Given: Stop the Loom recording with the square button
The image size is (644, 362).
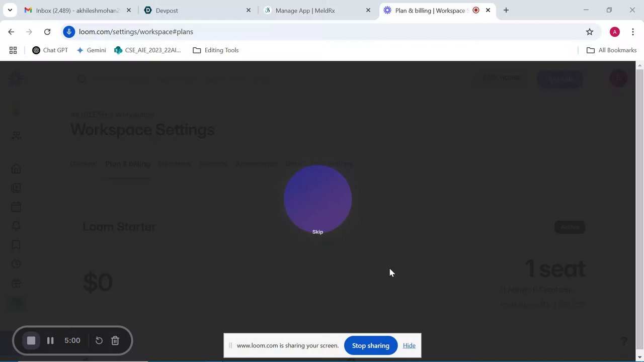Looking at the screenshot, I should click(31, 341).
